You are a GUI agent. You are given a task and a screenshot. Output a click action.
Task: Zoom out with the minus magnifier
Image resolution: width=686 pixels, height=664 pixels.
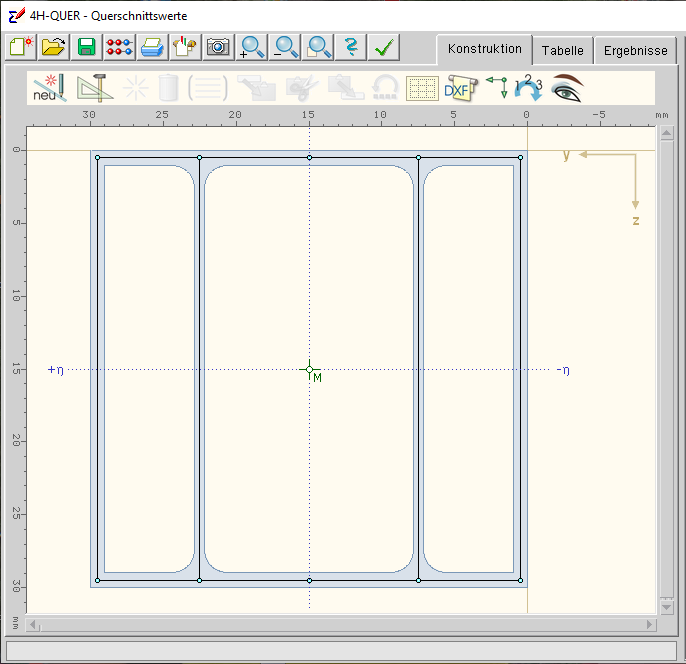286,47
